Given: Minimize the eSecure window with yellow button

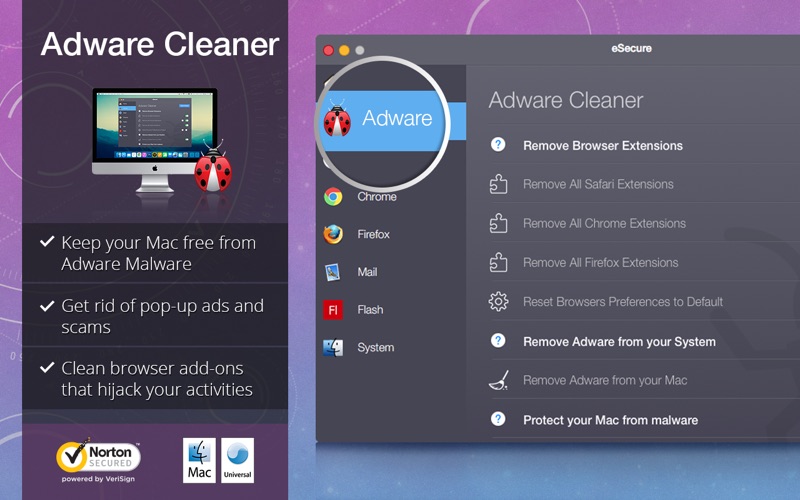Looking at the screenshot, I should click(344, 50).
